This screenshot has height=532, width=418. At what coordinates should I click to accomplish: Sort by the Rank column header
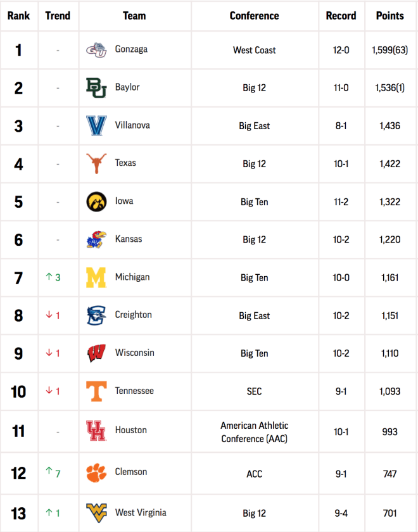point(18,16)
